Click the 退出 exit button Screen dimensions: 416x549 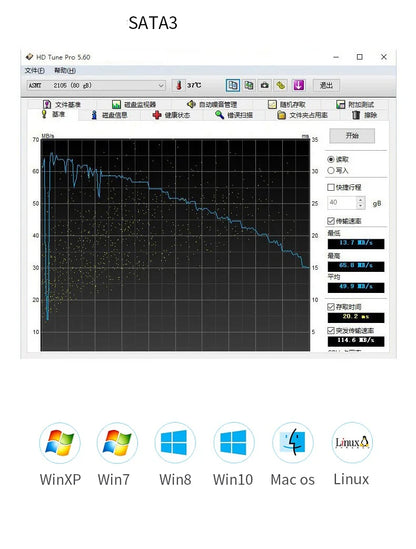coord(326,85)
